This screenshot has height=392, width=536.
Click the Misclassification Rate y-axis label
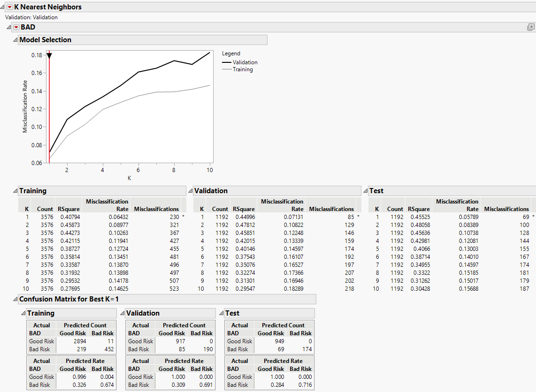(25, 106)
